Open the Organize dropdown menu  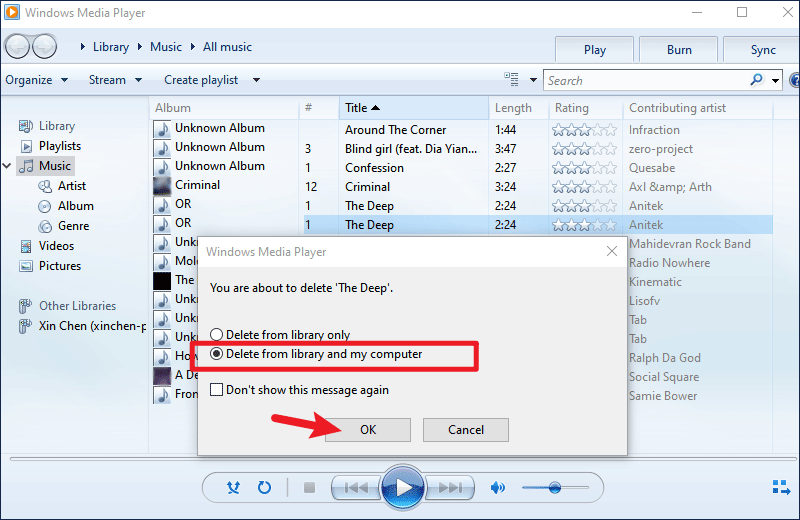(37, 80)
